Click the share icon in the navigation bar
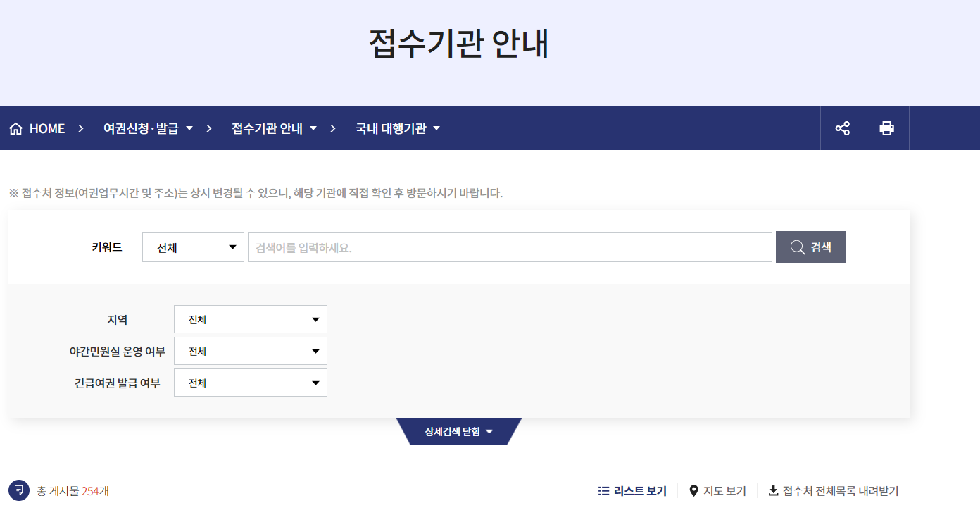 coord(843,128)
